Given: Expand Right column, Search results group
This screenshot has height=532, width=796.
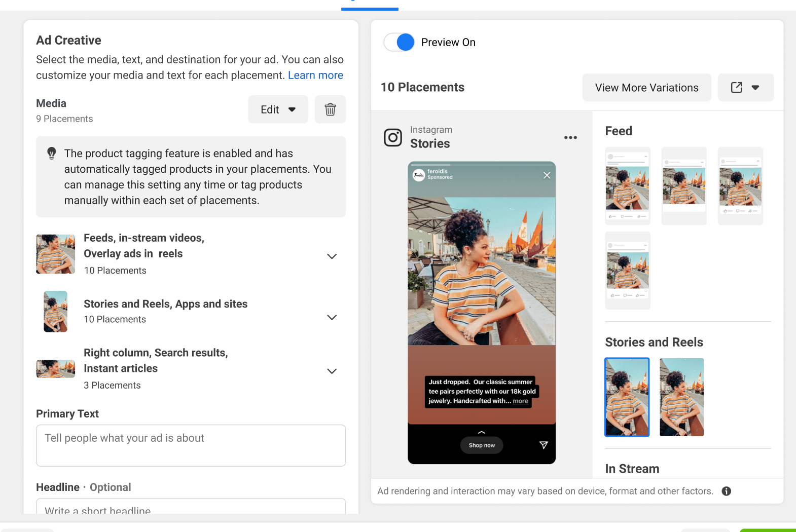Looking at the screenshot, I should click(x=332, y=371).
